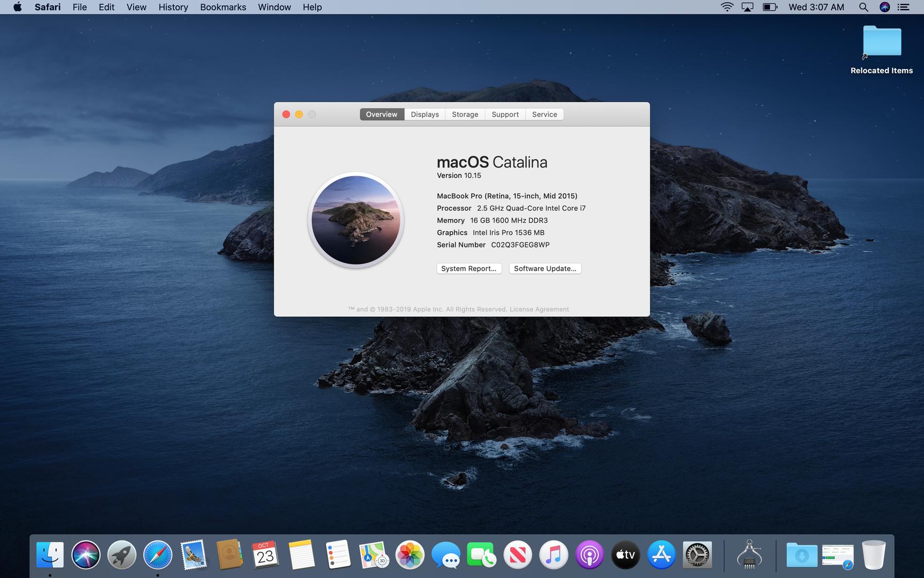The width and height of the screenshot is (924, 578).
Task: Click the clock Wed 3:07 AM
Action: coord(816,7)
